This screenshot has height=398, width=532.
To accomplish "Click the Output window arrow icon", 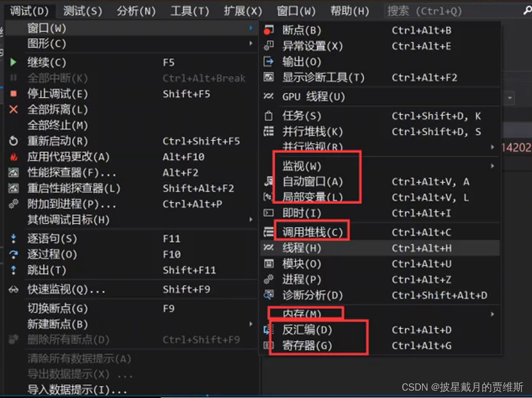I will point(269,62).
